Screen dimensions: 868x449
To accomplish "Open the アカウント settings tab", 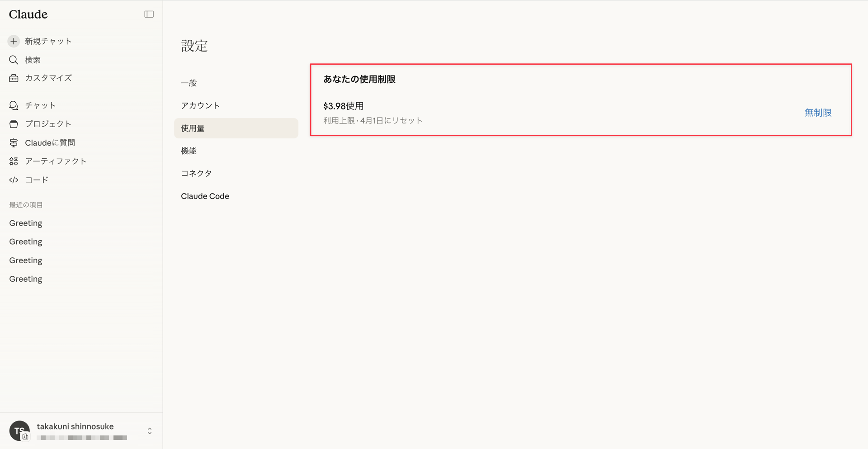I will 236,106.
